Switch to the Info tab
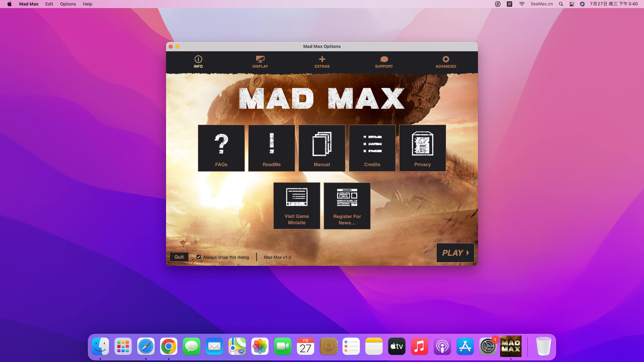 click(198, 62)
